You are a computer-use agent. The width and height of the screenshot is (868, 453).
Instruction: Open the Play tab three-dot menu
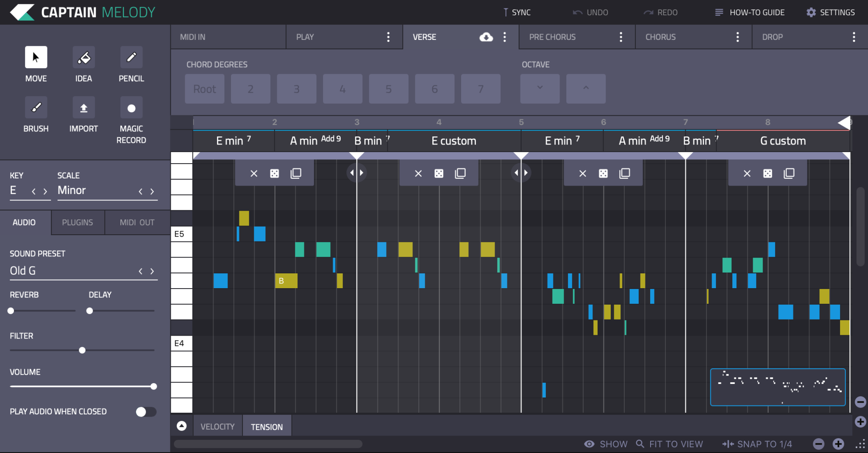(x=388, y=37)
